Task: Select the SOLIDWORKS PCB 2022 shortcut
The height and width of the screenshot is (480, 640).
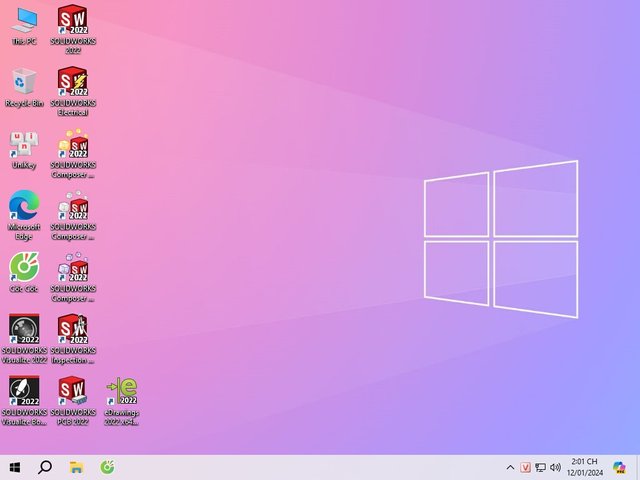Action: click(73, 401)
